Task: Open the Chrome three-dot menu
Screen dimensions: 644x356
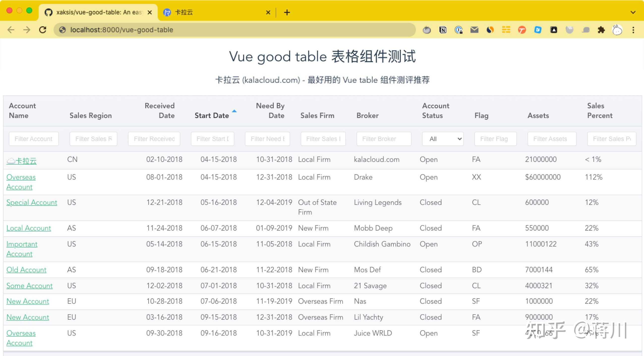Action: (633, 30)
